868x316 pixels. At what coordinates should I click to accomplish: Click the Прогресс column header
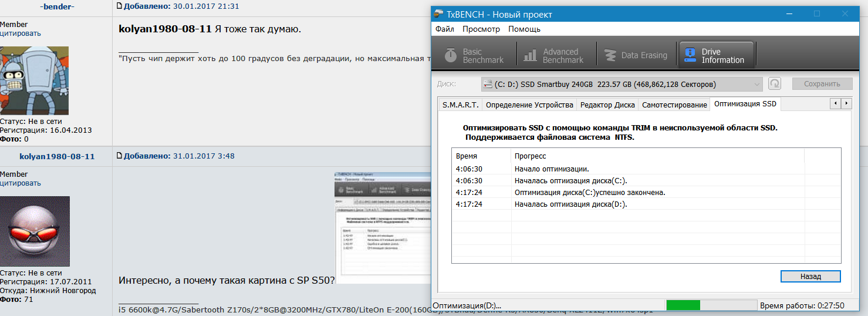tap(657, 156)
